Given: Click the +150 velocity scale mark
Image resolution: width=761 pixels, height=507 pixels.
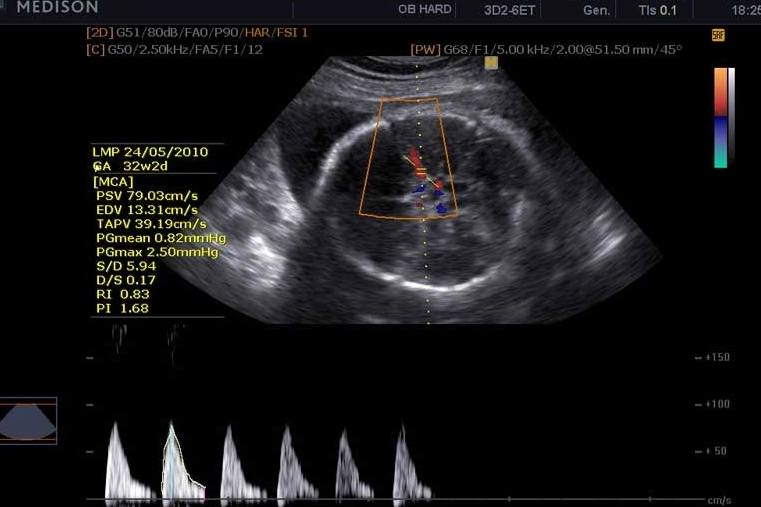Looking at the screenshot, I should click(714, 357).
